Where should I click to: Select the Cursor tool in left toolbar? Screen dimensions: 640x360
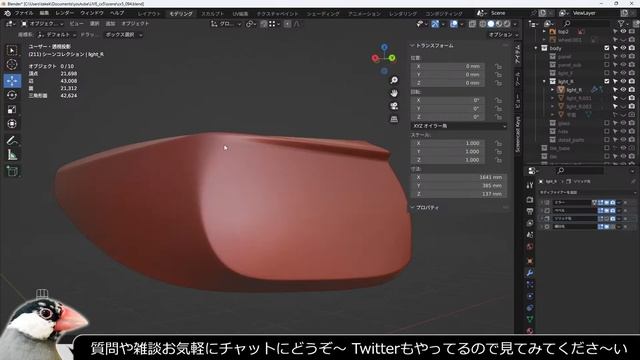[12, 64]
